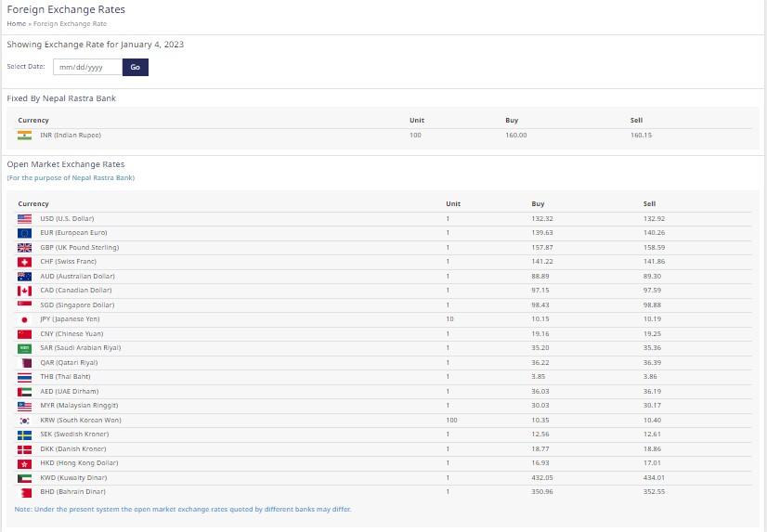The height and width of the screenshot is (532, 767).
Task: Select the AUD (Australian Dollar) row label
Action: 77,276
